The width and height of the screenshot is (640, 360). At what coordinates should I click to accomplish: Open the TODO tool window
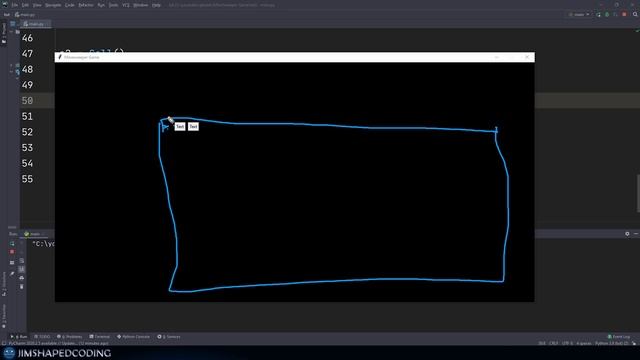(x=42, y=337)
